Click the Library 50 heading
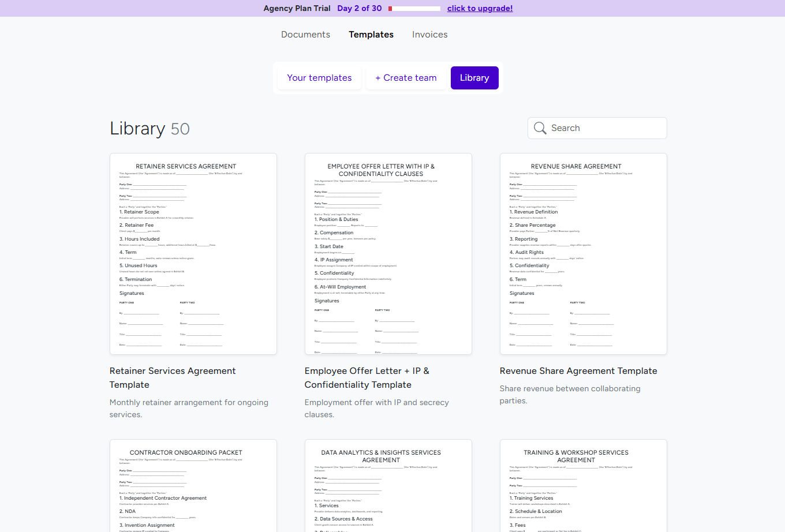 (149, 128)
